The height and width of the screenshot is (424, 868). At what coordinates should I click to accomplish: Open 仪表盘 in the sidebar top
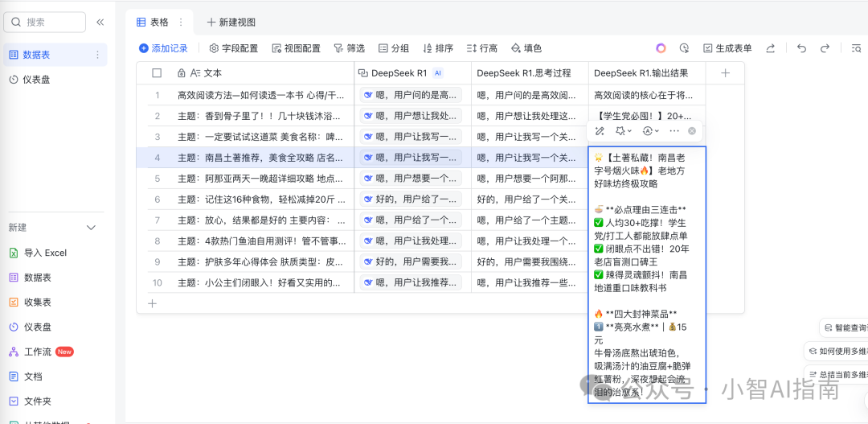(x=36, y=80)
